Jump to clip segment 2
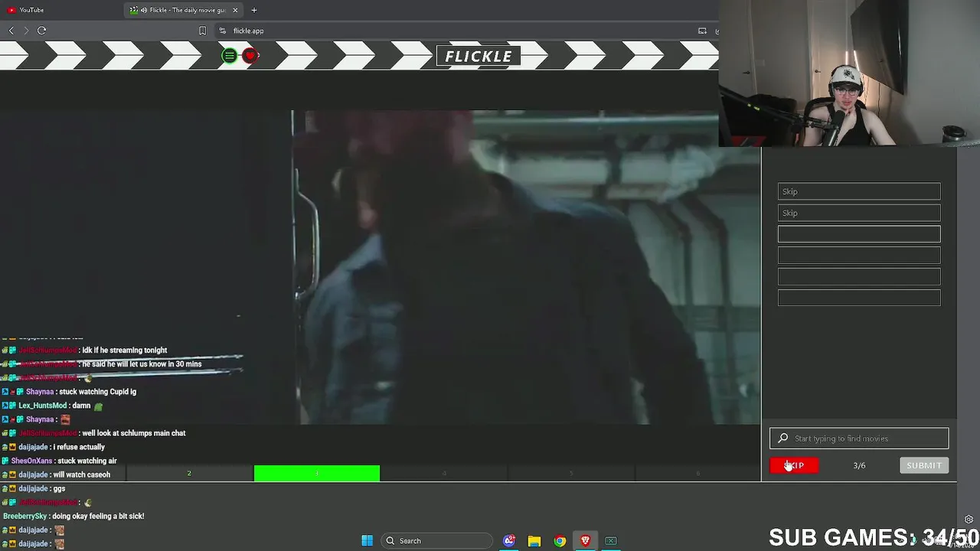The image size is (980, 551). tap(189, 474)
